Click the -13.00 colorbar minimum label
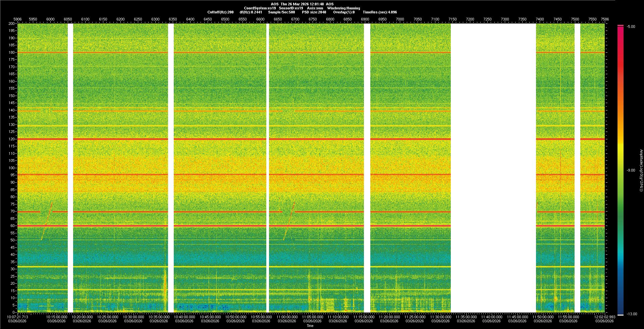 tap(631, 314)
